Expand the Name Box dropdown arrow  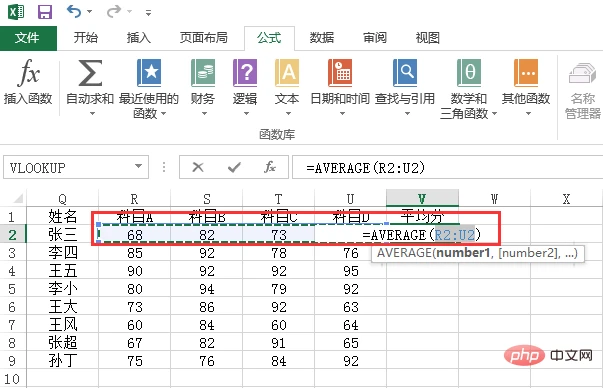[138, 167]
